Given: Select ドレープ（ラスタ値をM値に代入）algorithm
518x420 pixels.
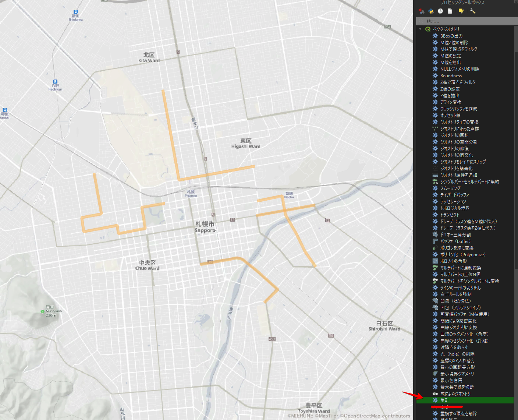Looking at the screenshot, I should tap(469, 221).
